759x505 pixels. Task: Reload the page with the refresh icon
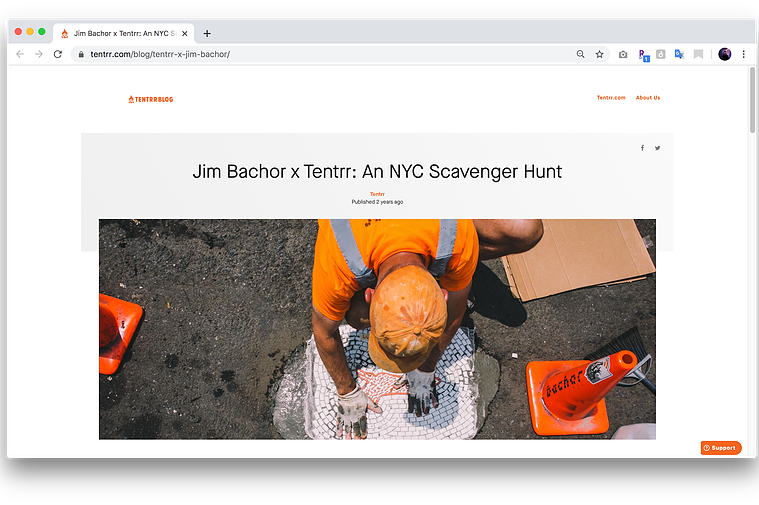coord(58,54)
